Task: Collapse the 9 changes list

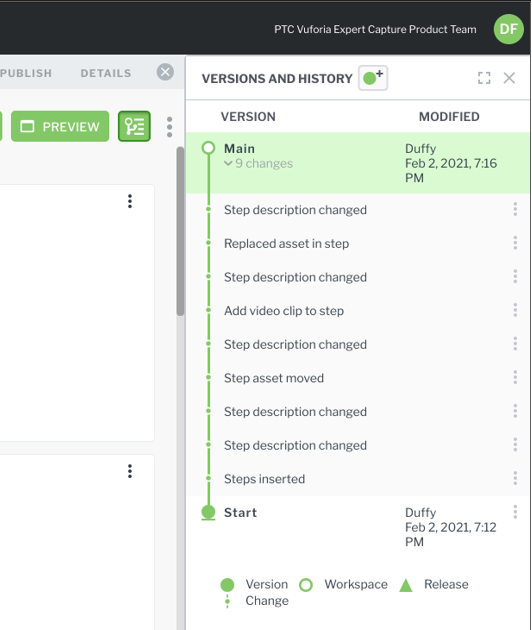Action: 259,164
